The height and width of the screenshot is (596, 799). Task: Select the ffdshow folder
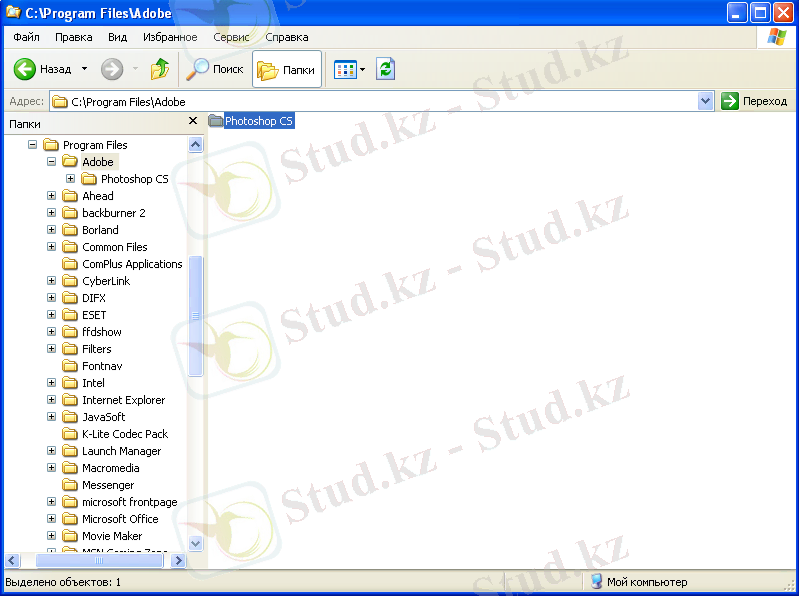pos(102,332)
